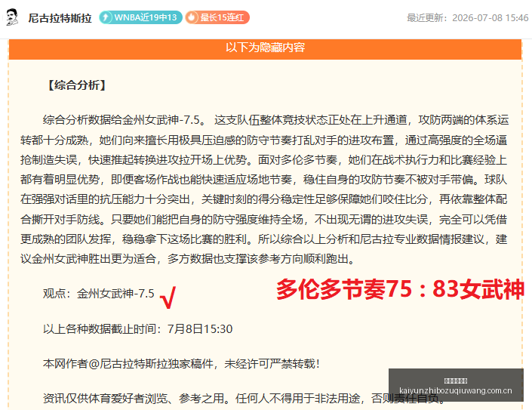Click the flame icon in the red streak badge

point(192,17)
